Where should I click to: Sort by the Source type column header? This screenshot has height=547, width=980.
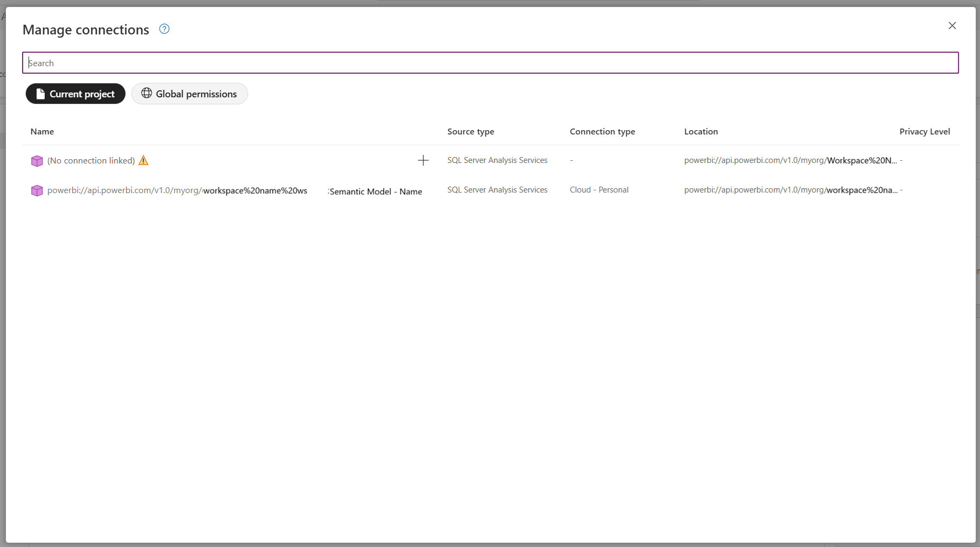click(470, 131)
